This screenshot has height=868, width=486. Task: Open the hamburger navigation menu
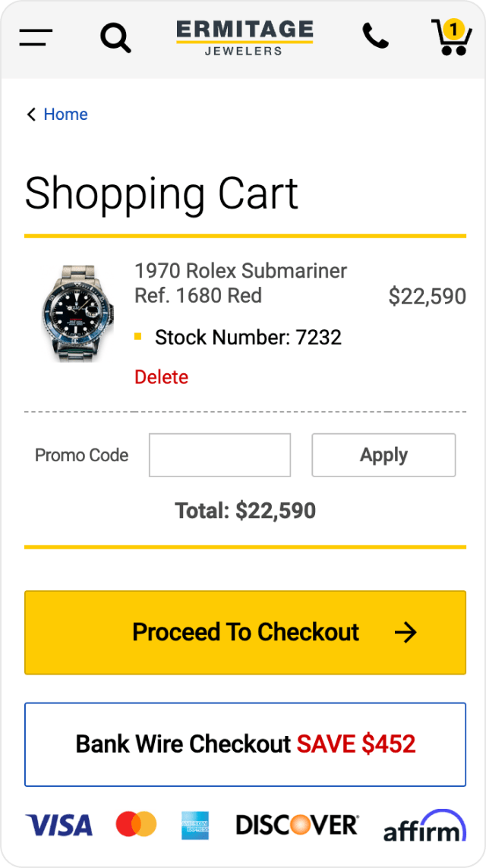36,36
